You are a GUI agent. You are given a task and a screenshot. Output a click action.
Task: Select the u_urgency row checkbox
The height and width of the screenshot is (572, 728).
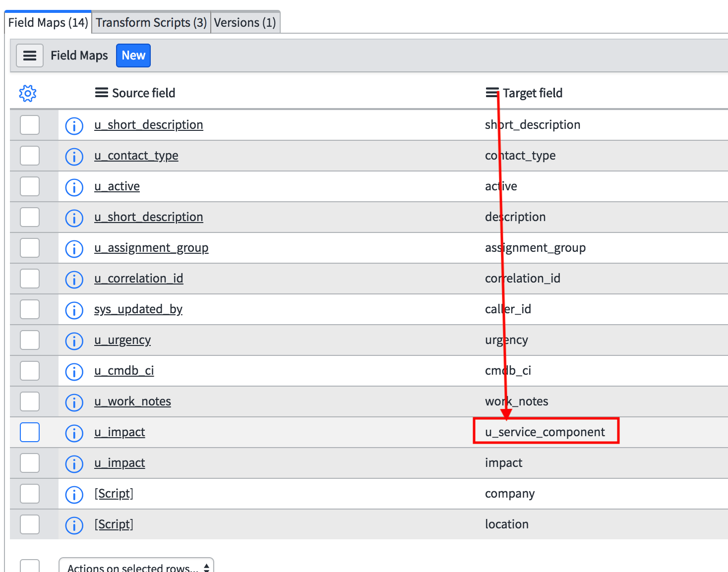point(30,341)
